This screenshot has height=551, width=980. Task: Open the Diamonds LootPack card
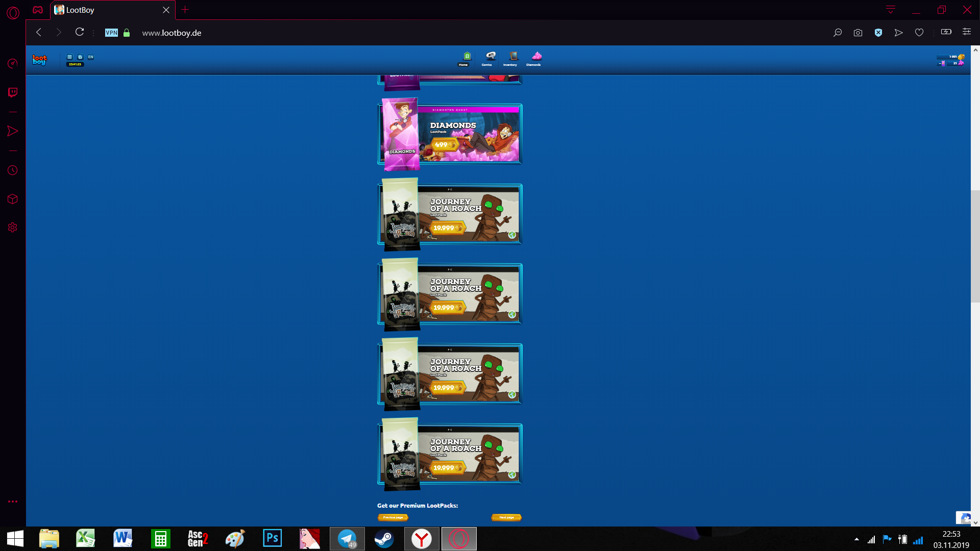(x=450, y=134)
